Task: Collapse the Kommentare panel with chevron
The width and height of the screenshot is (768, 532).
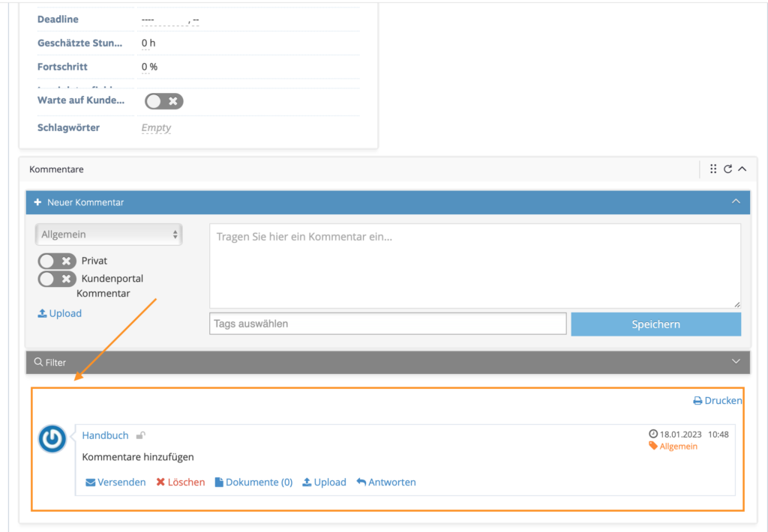Action: coord(742,169)
